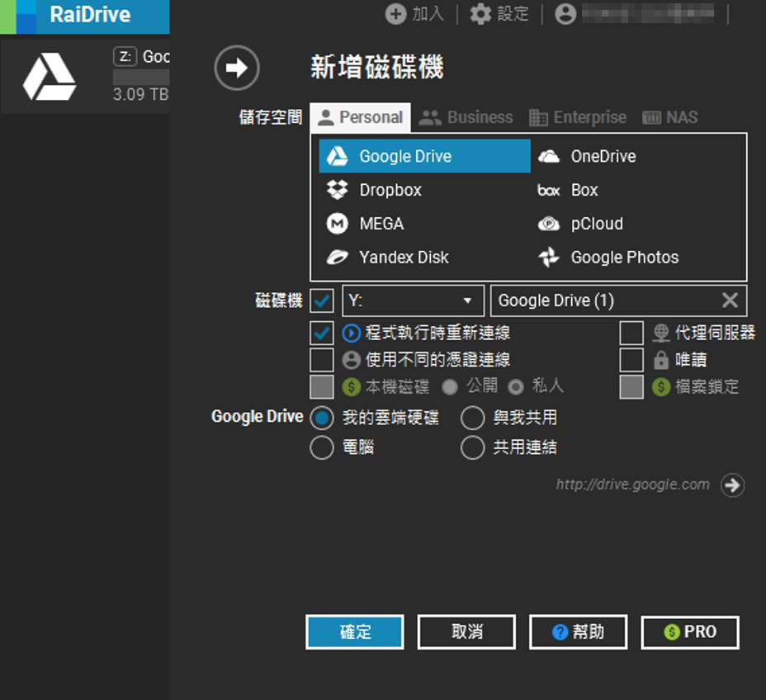This screenshot has width=766, height=700.
Task: Click the Z: drive letter badge
Action: (x=125, y=57)
